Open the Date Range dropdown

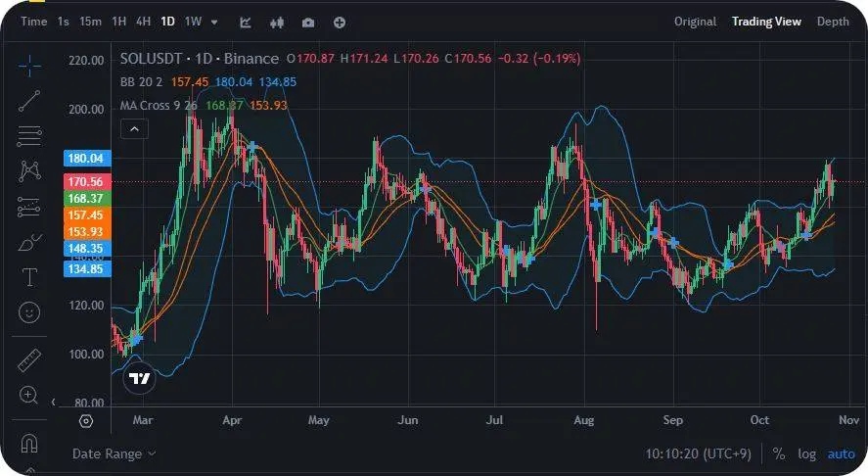[114, 453]
